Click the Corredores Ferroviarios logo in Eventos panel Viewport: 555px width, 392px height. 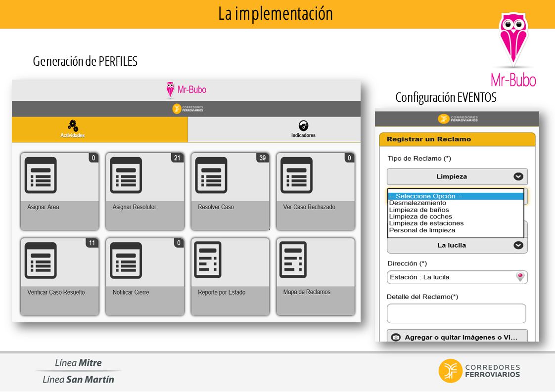[x=458, y=119]
